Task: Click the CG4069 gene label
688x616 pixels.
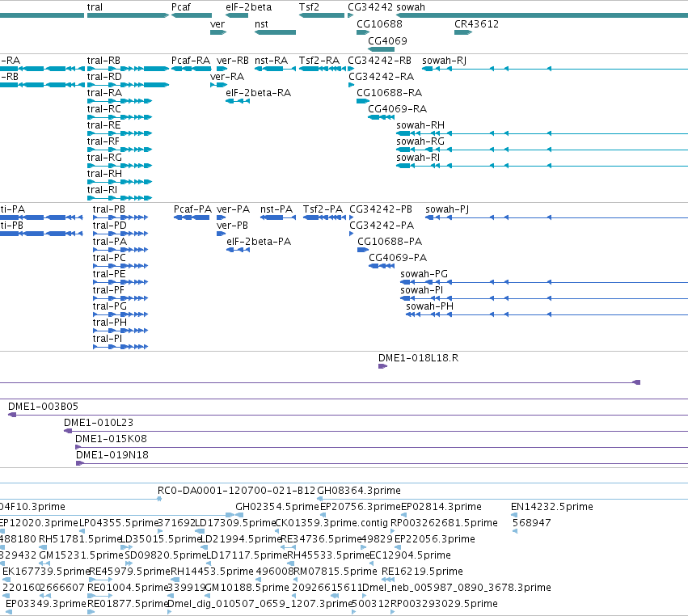Action: tap(387, 40)
